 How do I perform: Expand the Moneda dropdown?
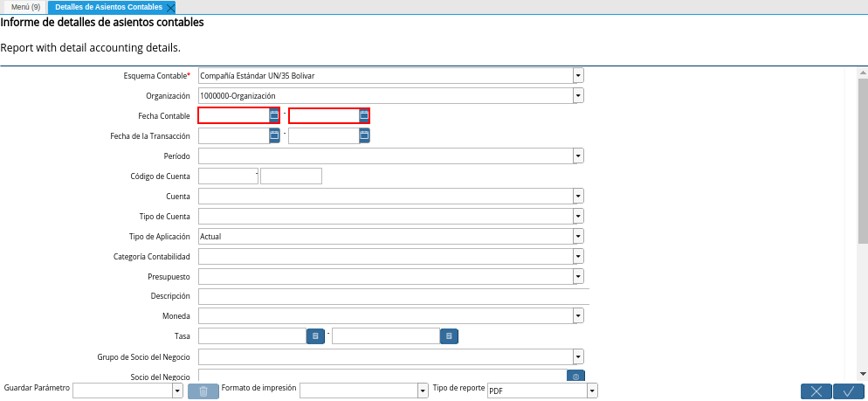click(x=578, y=315)
